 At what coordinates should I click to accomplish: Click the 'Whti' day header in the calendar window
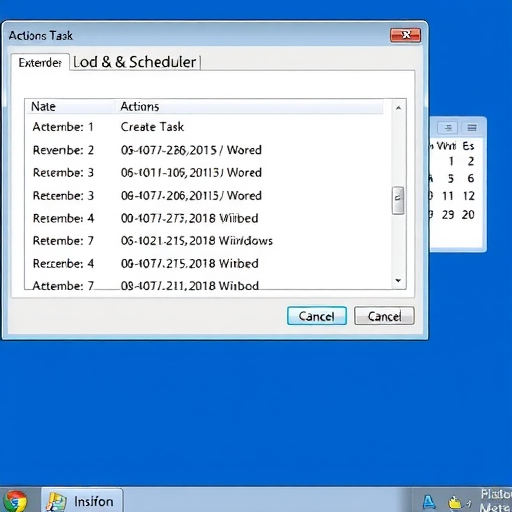click(x=446, y=146)
